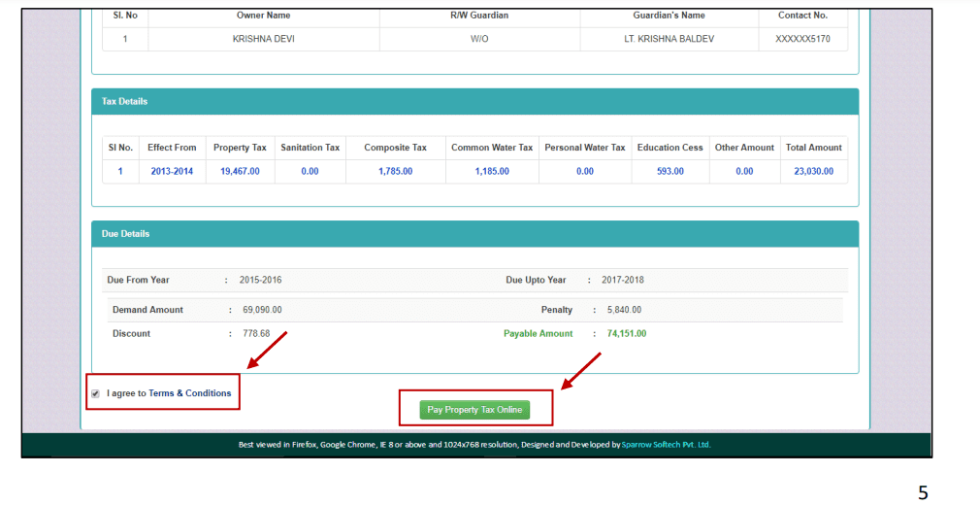This screenshot has width=980, height=506.
Task: Click total amount value 23,030.00
Action: (814, 171)
